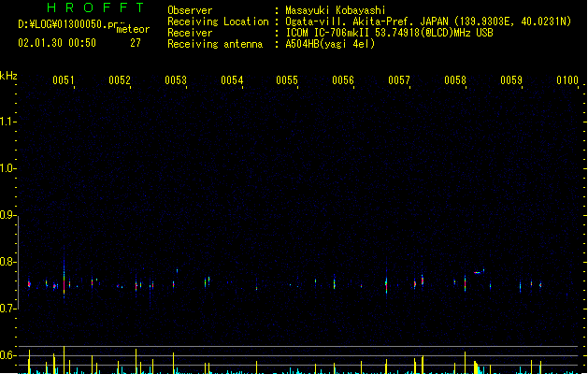Click the 0.6 kHz frequency label

tap(7, 355)
